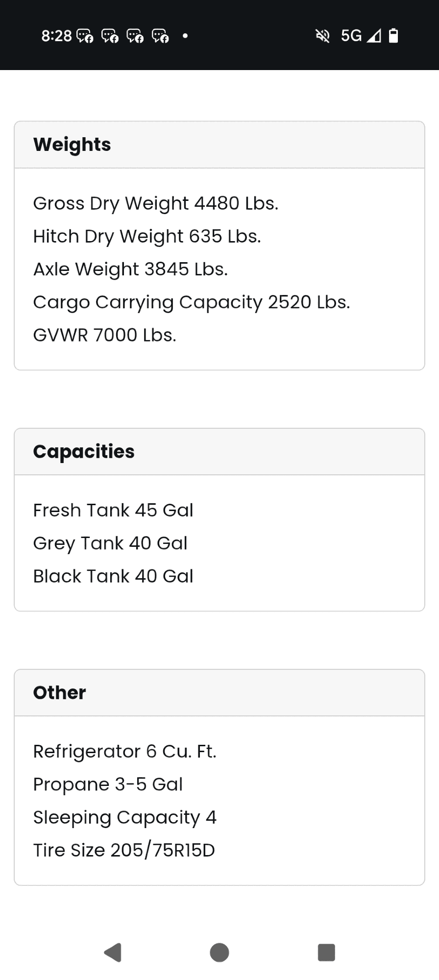The height and width of the screenshot is (980, 439).
Task: Tap the Black Tank 40 Gal entry
Action: coord(113,576)
